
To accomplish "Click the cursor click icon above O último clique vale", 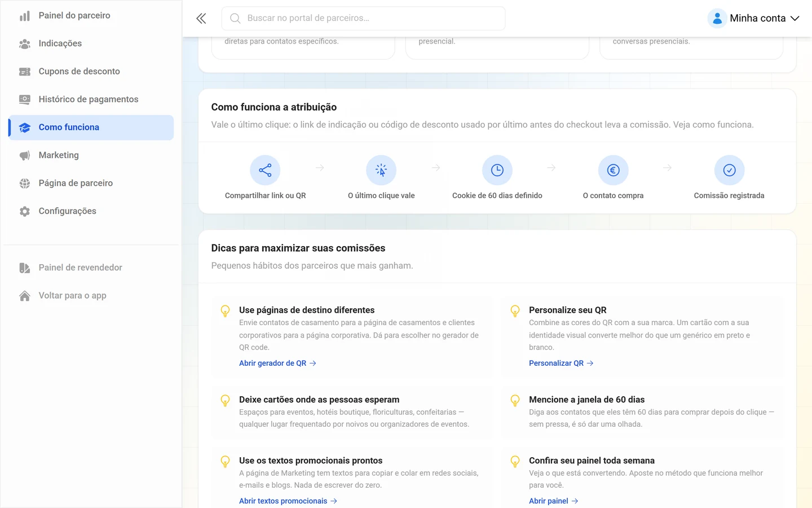I will pos(381,170).
